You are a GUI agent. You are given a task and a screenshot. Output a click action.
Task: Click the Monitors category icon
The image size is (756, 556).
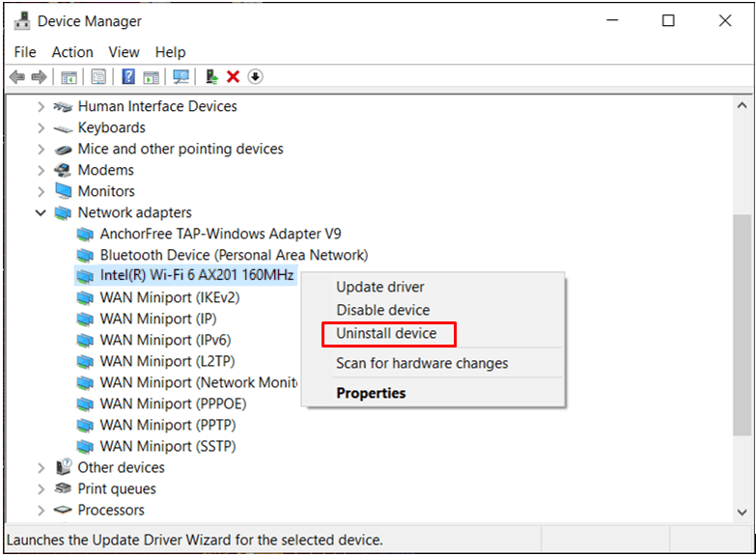(63, 191)
